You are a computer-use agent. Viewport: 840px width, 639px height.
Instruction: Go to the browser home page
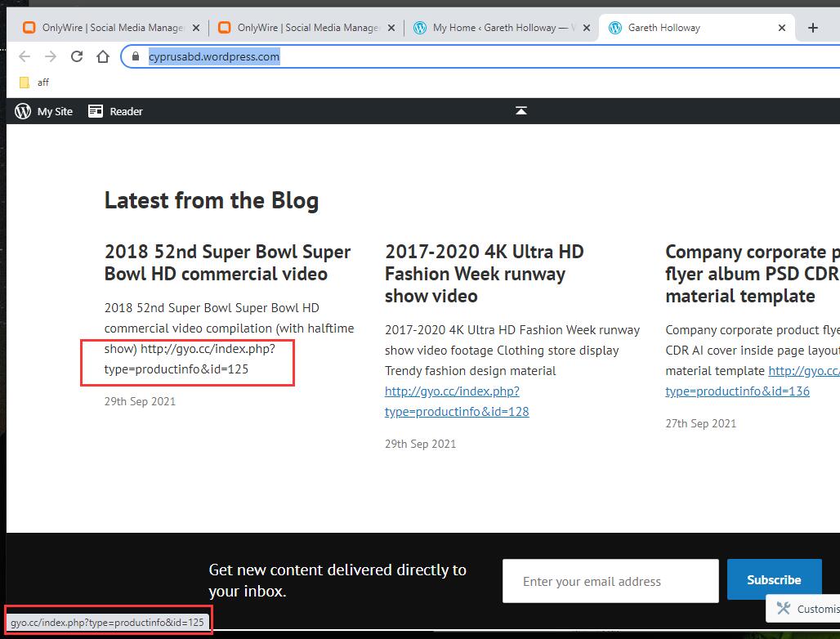pyautogui.click(x=103, y=56)
